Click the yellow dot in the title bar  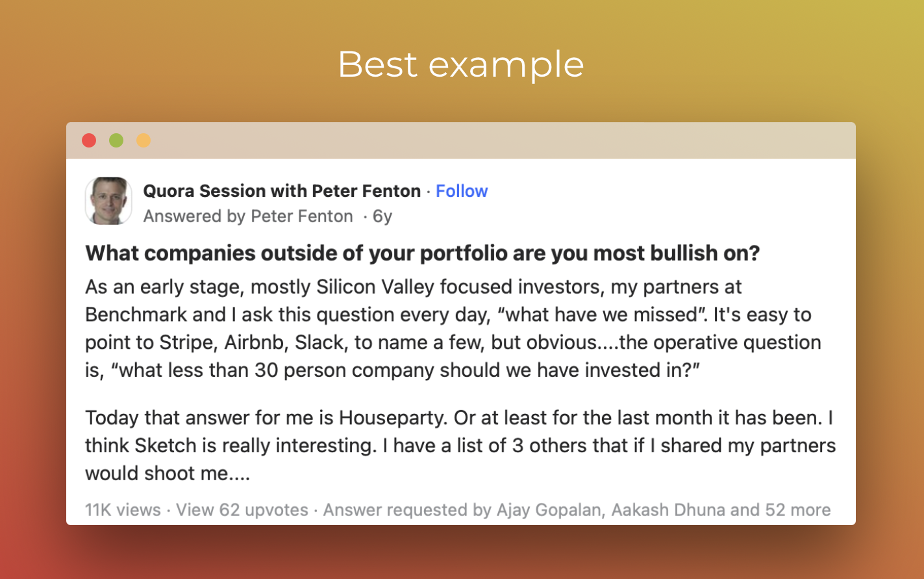click(x=144, y=140)
